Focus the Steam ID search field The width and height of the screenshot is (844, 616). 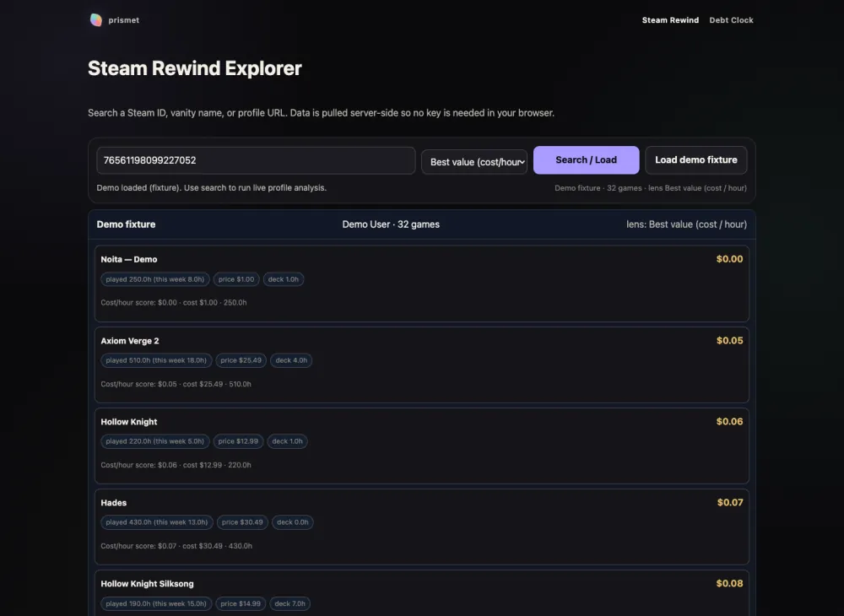click(256, 160)
